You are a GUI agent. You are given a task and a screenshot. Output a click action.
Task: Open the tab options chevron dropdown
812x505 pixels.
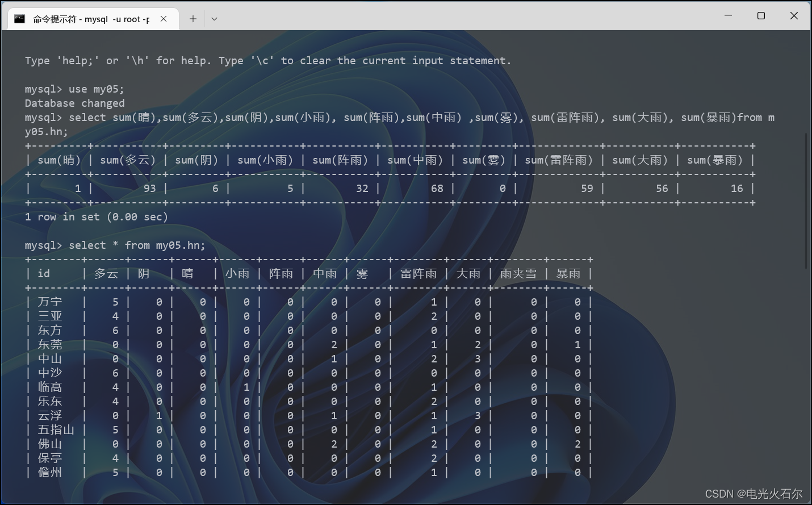[x=214, y=18]
